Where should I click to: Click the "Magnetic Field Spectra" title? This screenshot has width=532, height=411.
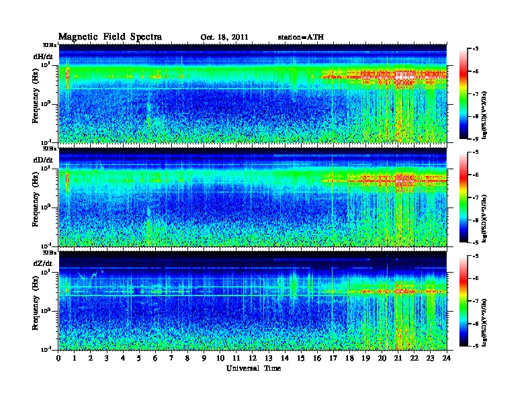[x=110, y=37]
